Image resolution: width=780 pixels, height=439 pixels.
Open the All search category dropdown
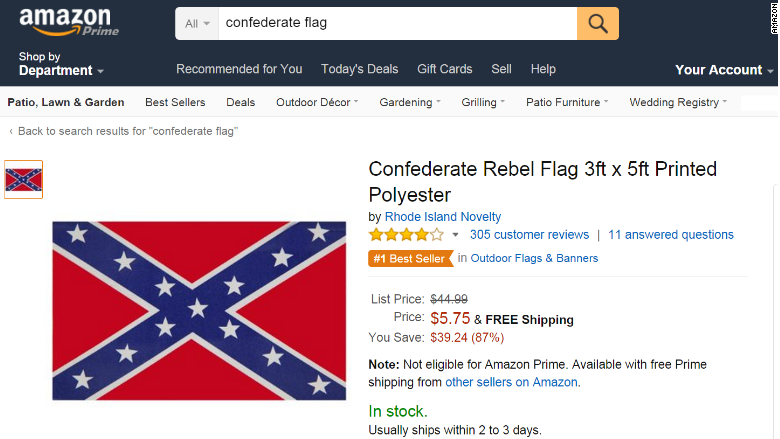coord(198,23)
